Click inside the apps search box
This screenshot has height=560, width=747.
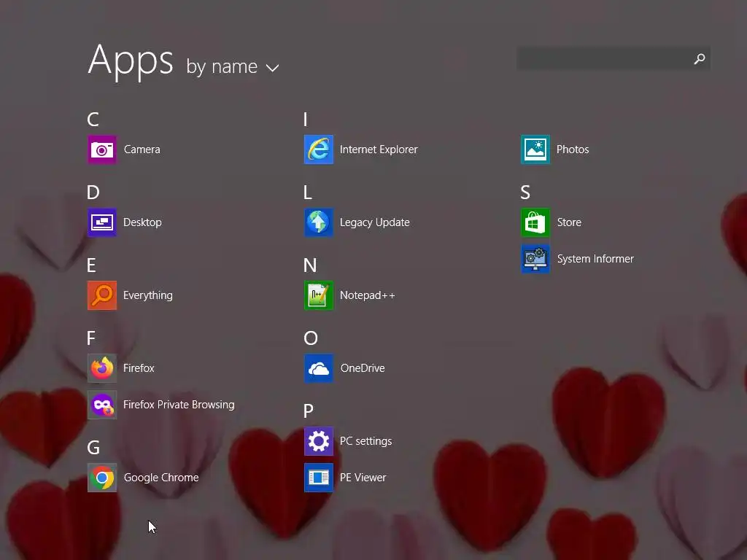coord(614,59)
